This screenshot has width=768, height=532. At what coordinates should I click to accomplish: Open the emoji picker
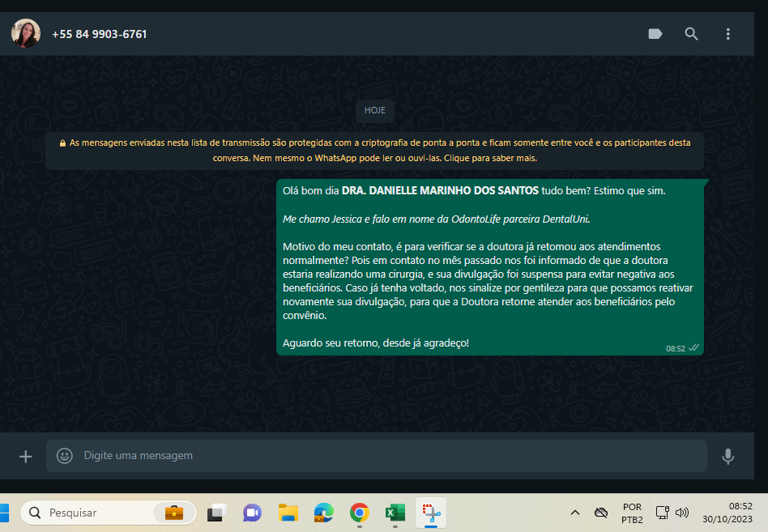65,456
